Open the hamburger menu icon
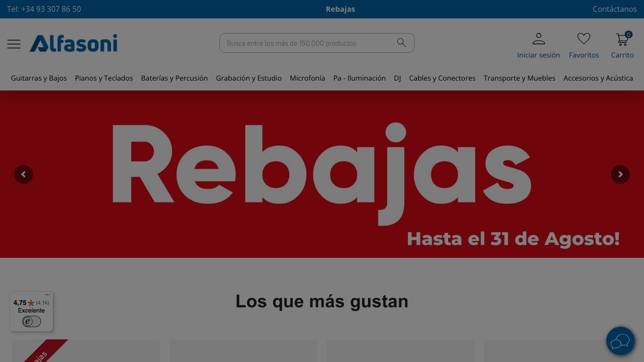This screenshot has height=362, width=644. point(14,44)
